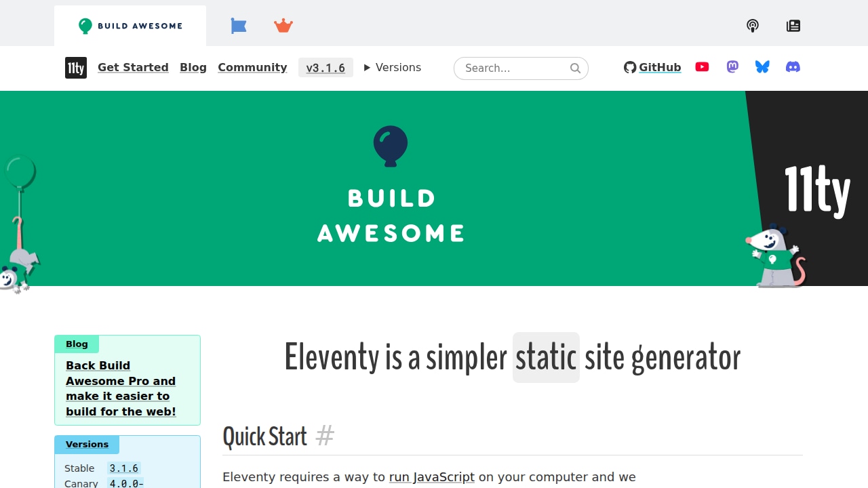Click the Quick Start heading anchor #
The height and width of the screenshot is (488, 868).
click(325, 436)
